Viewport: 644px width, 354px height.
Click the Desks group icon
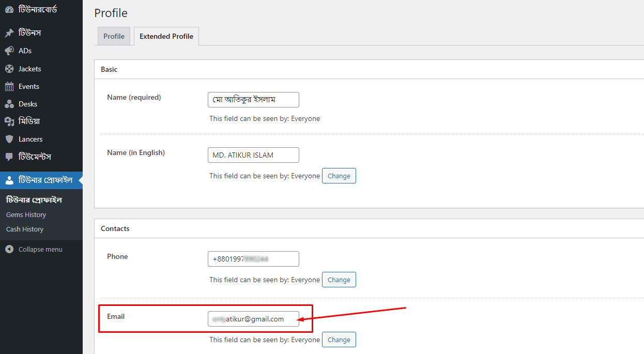(9, 104)
